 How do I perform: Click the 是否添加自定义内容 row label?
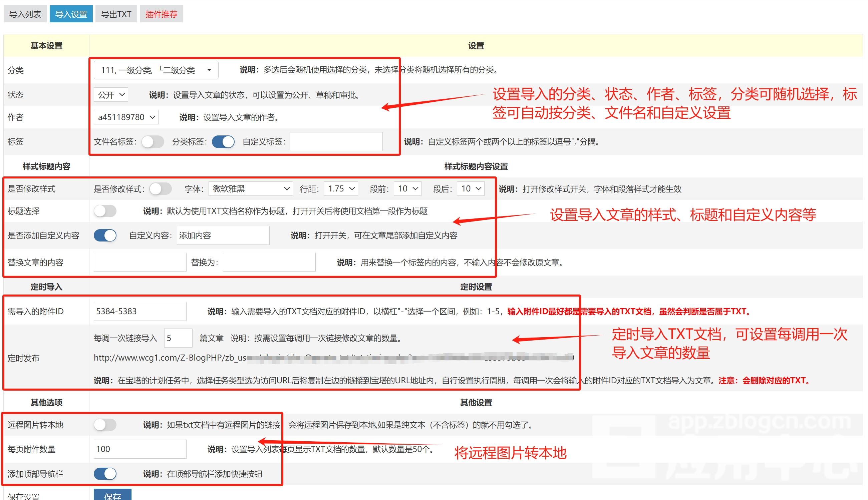click(43, 235)
